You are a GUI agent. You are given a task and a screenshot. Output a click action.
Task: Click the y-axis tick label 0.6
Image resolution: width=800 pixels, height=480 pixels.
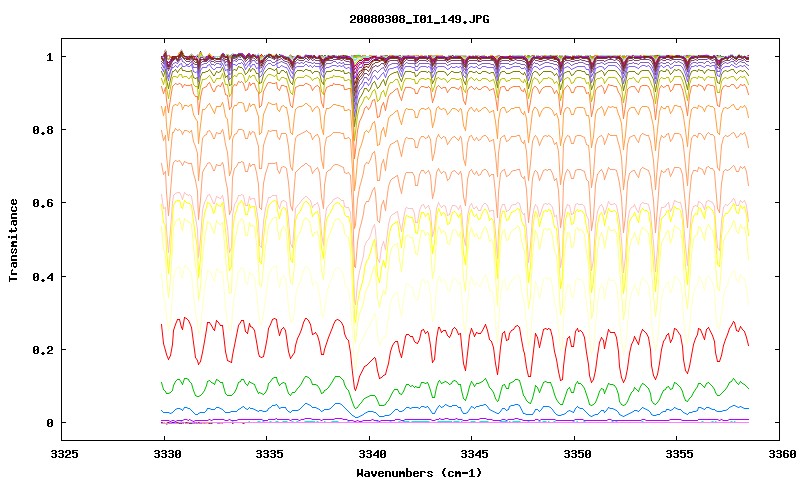click(43, 203)
